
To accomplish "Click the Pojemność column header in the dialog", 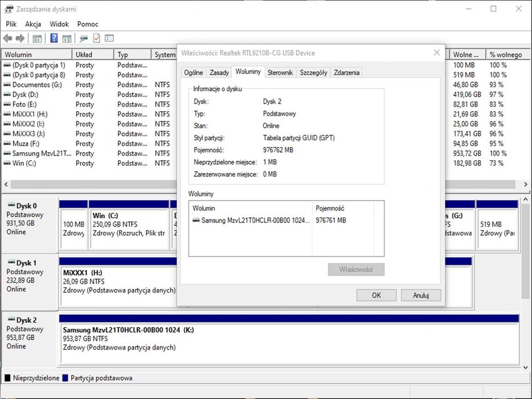I will point(343,208).
